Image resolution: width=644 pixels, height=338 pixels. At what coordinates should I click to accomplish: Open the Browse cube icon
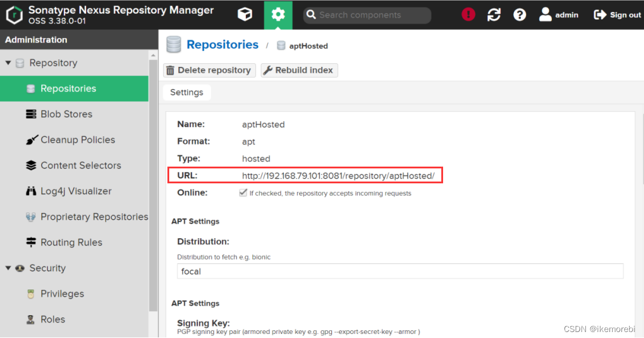click(x=245, y=14)
